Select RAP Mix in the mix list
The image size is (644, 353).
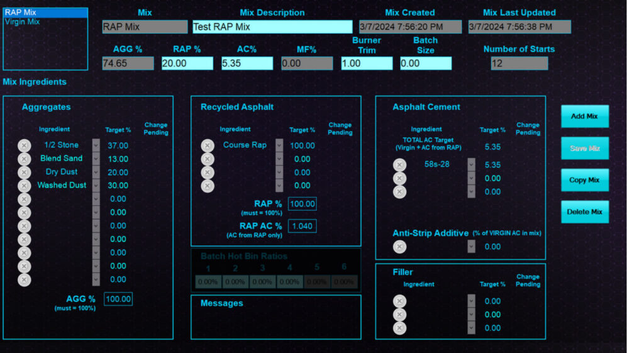[45, 13]
